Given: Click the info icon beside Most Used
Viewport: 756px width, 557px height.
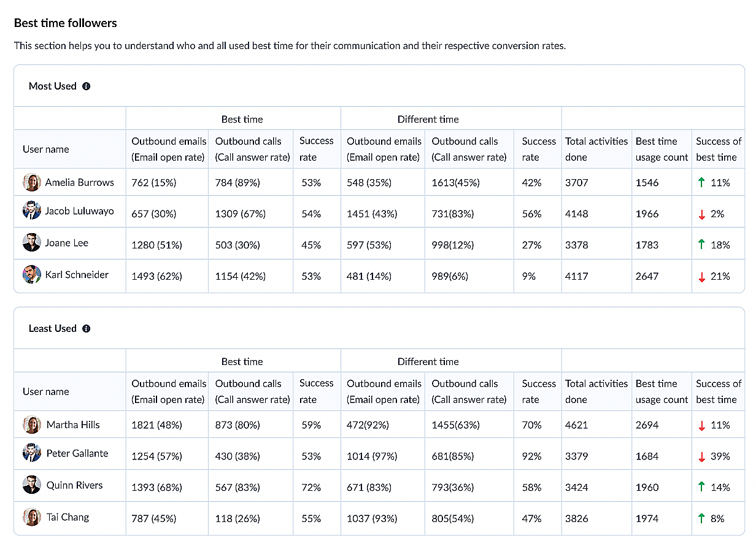Looking at the screenshot, I should (x=86, y=86).
